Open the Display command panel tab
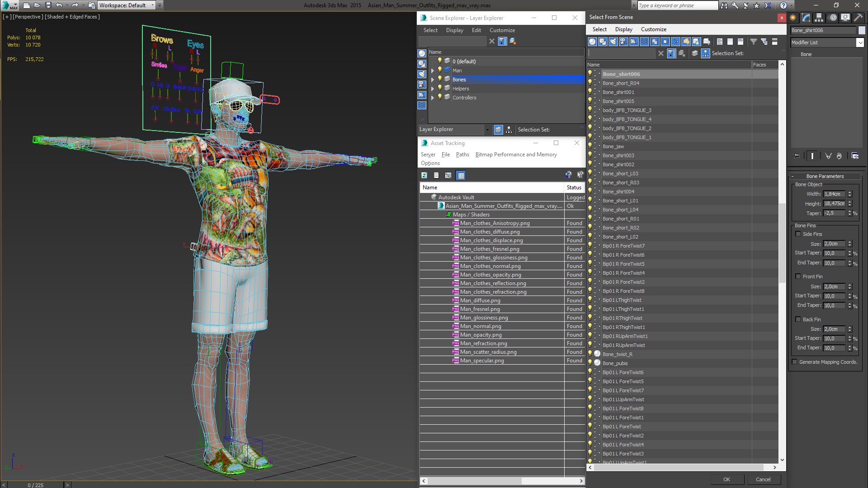The image size is (868, 488). coord(845,18)
